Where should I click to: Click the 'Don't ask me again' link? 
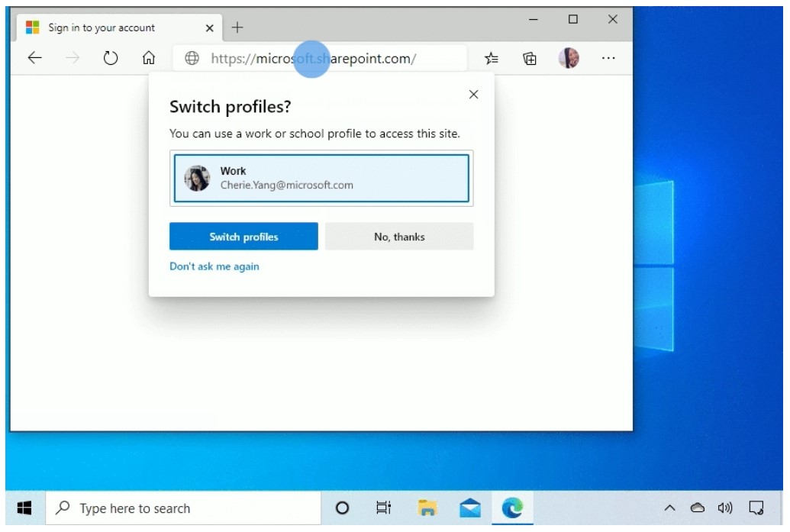click(x=214, y=266)
